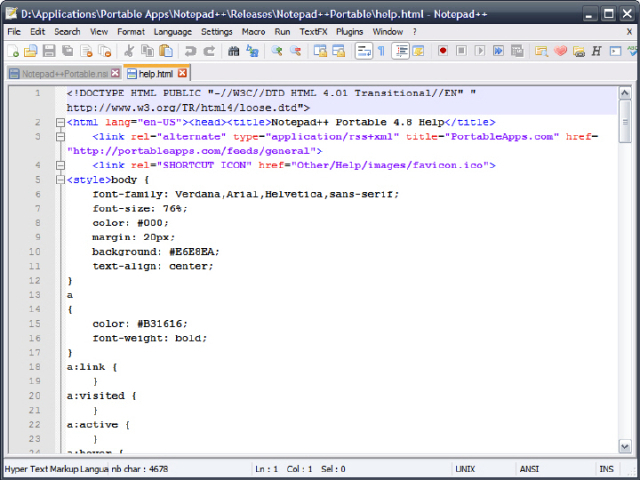Close the help.html tab with its X
This screenshot has height=480, width=640.
pos(182,73)
